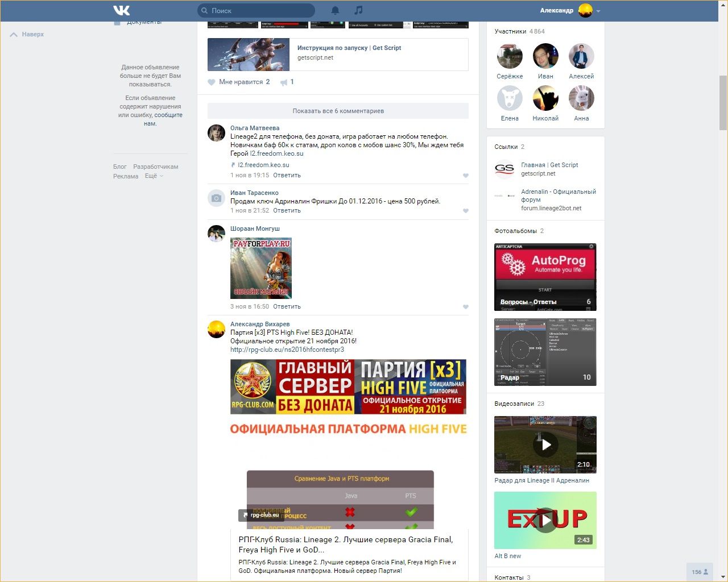Open the rpg-club banner image
The width and height of the screenshot is (728, 582).
click(348, 386)
